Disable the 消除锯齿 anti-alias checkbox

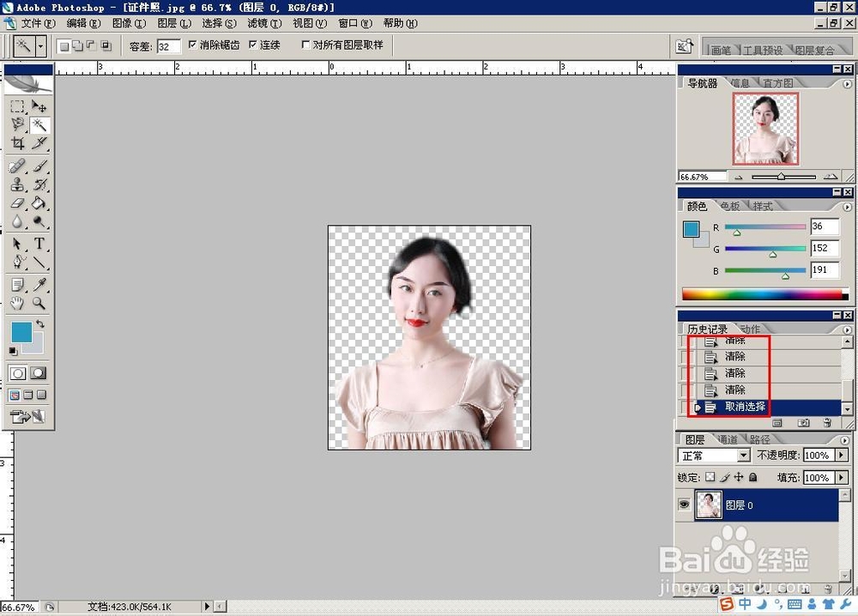[x=194, y=45]
